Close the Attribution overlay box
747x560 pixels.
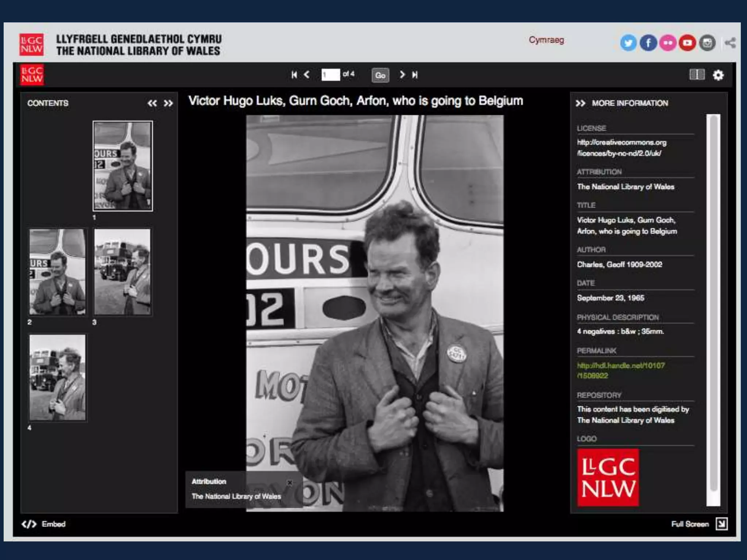(290, 483)
